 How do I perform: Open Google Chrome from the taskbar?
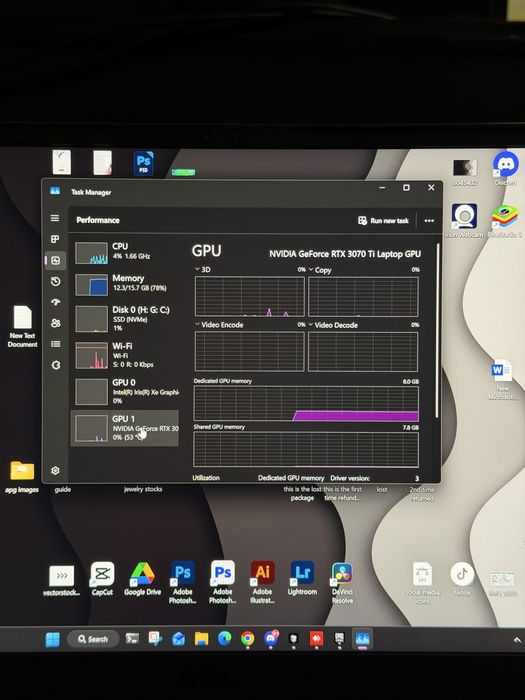pos(247,639)
